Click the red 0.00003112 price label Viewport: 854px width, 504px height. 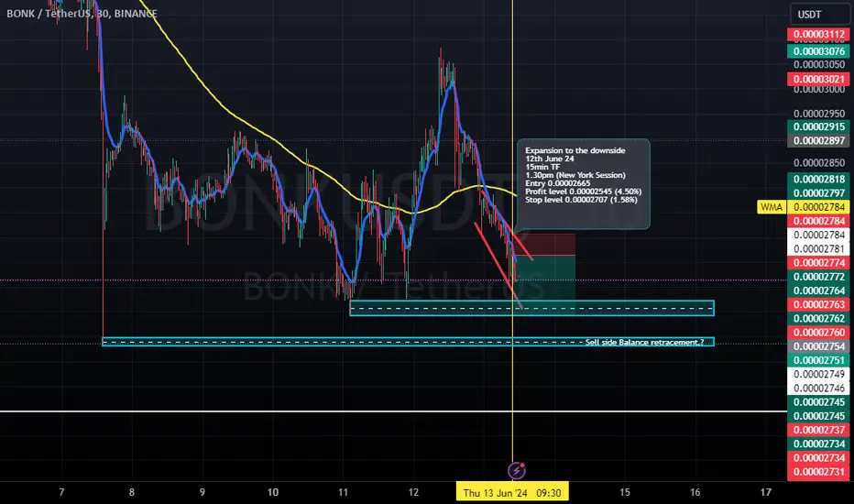point(818,34)
